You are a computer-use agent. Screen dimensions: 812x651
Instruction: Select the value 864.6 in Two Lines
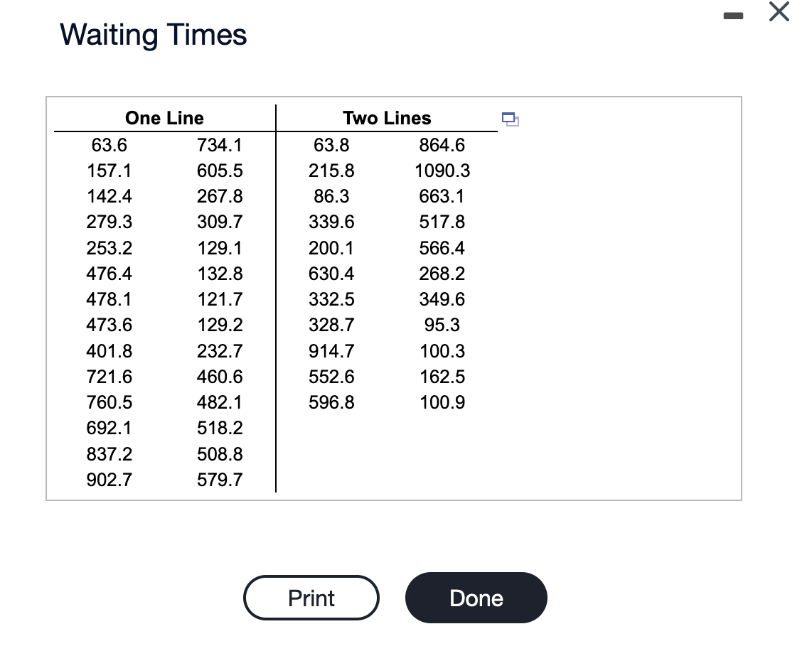pyautogui.click(x=442, y=145)
